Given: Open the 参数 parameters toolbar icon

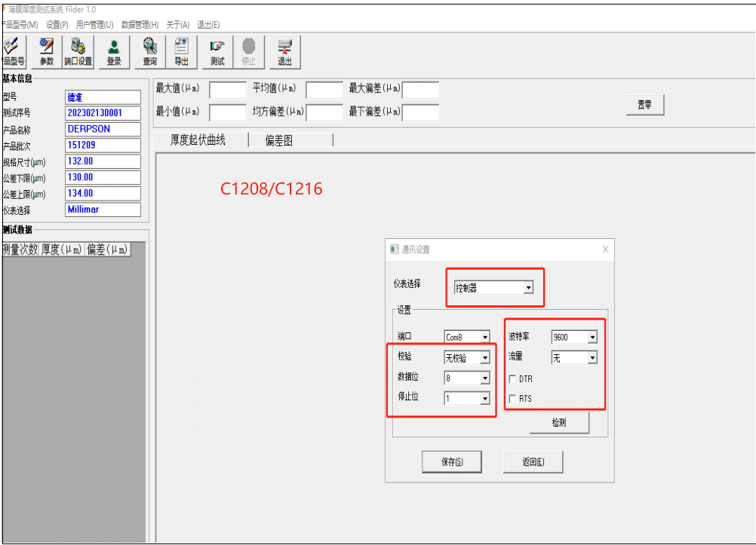Looking at the screenshot, I should pyautogui.click(x=47, y=52).
